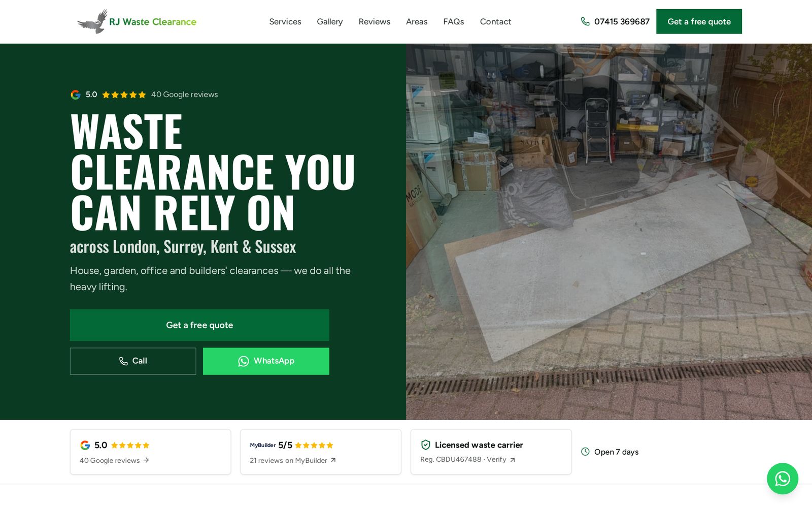Open the FAQs nav link
This screenshot has width=812, height=508.
tap(454, 21)
